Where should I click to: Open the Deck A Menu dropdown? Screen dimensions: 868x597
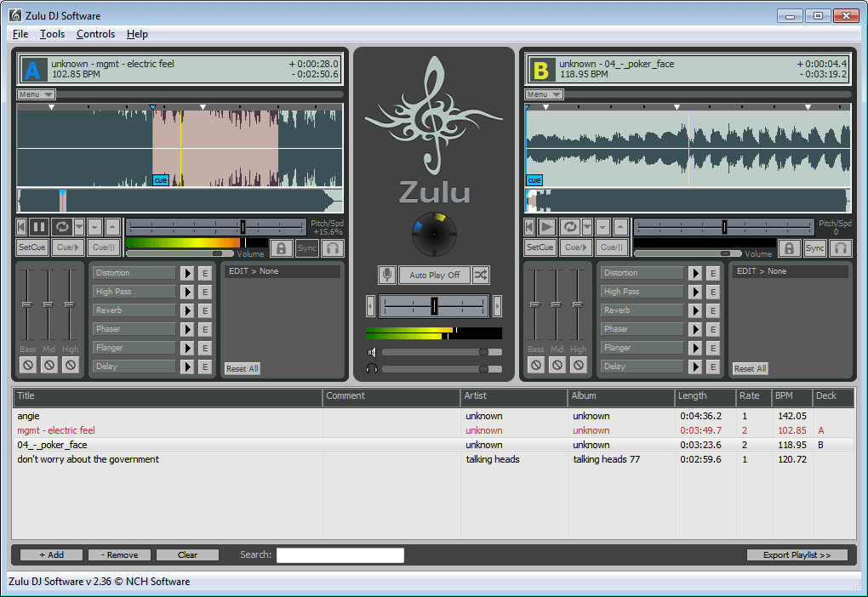tap(36, 94)
